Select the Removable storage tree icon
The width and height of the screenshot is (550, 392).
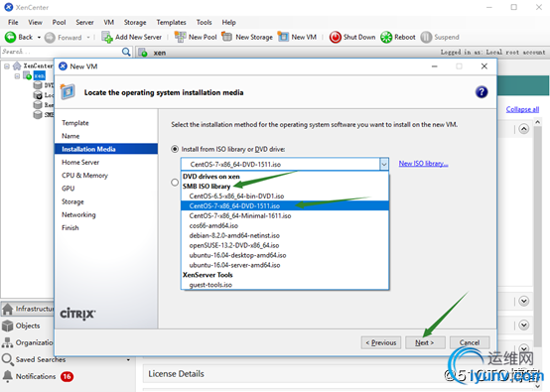point(38,105)
